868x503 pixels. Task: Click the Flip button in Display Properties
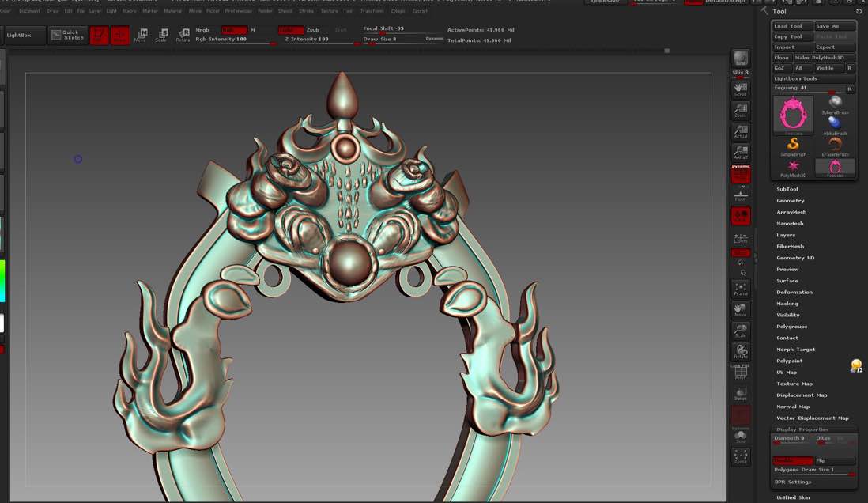(x=836, y=460)
